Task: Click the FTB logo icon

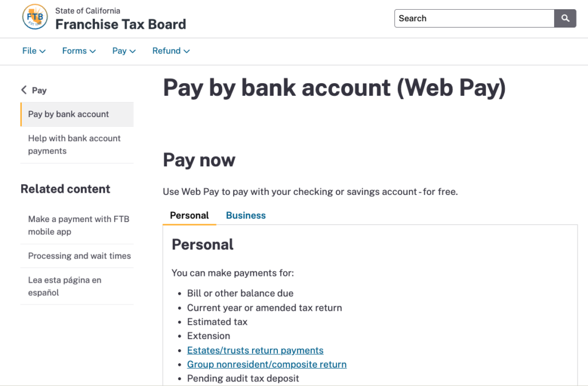Action: pos(35,18)
